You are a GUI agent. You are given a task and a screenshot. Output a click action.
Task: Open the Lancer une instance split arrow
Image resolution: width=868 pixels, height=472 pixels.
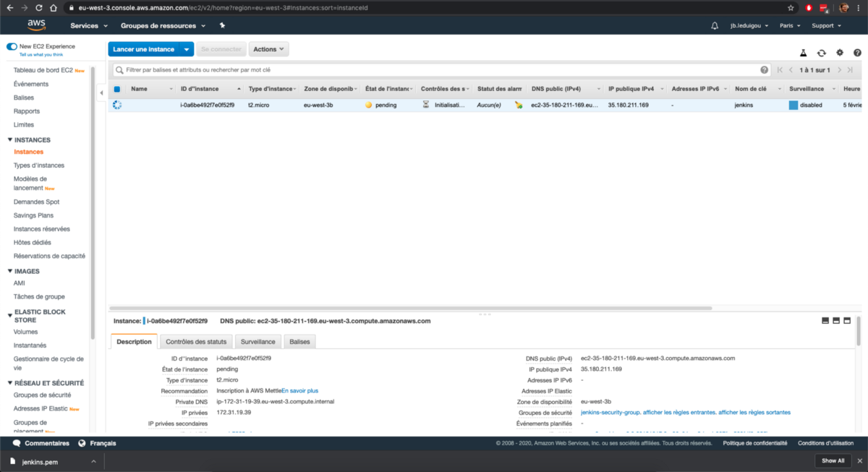pyautogui.click(x=187, y=49)
